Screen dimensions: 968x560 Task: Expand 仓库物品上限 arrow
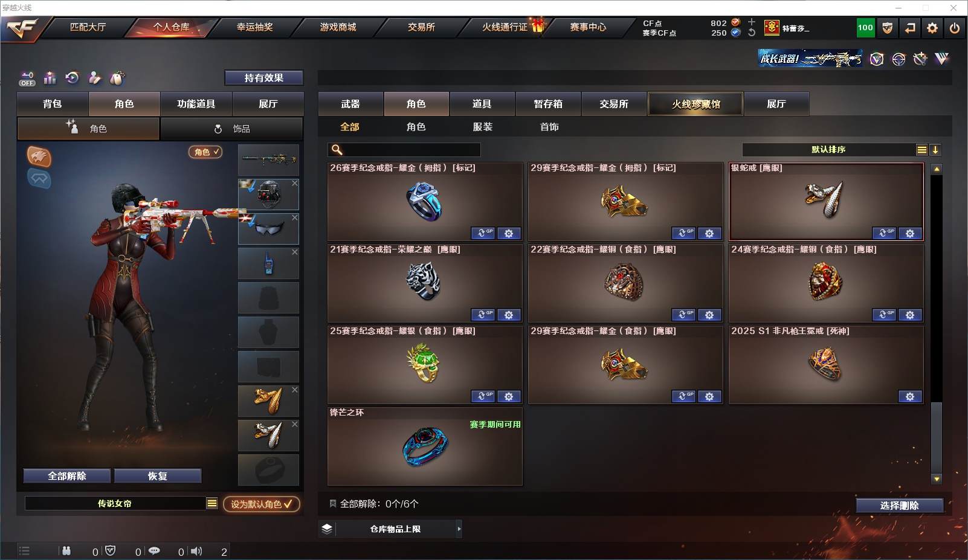click(x=459, y=529)
